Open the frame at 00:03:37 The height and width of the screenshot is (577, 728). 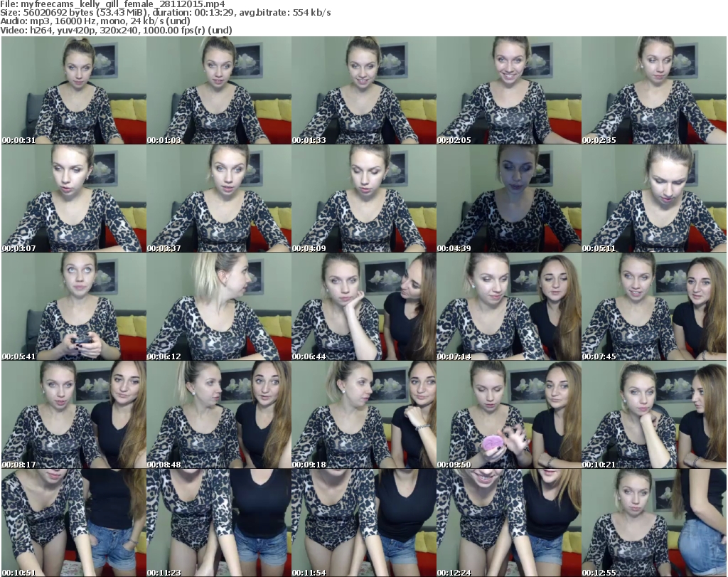219,198
